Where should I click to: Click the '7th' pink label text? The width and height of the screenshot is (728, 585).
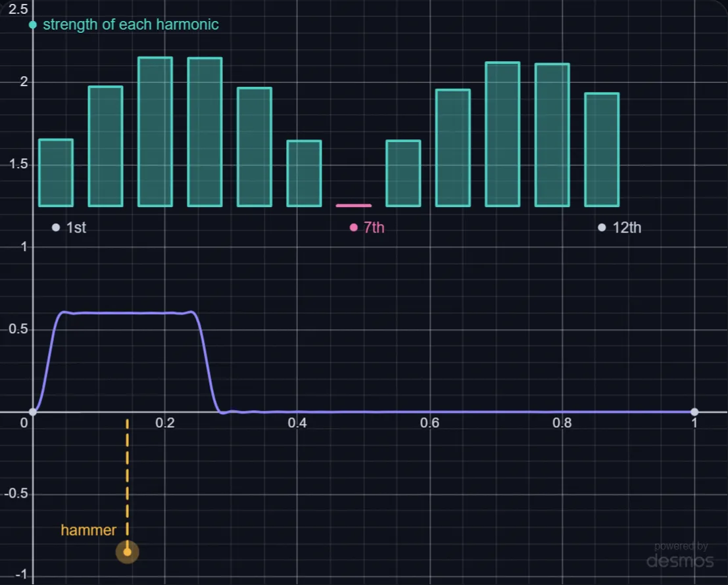point(374,227)
